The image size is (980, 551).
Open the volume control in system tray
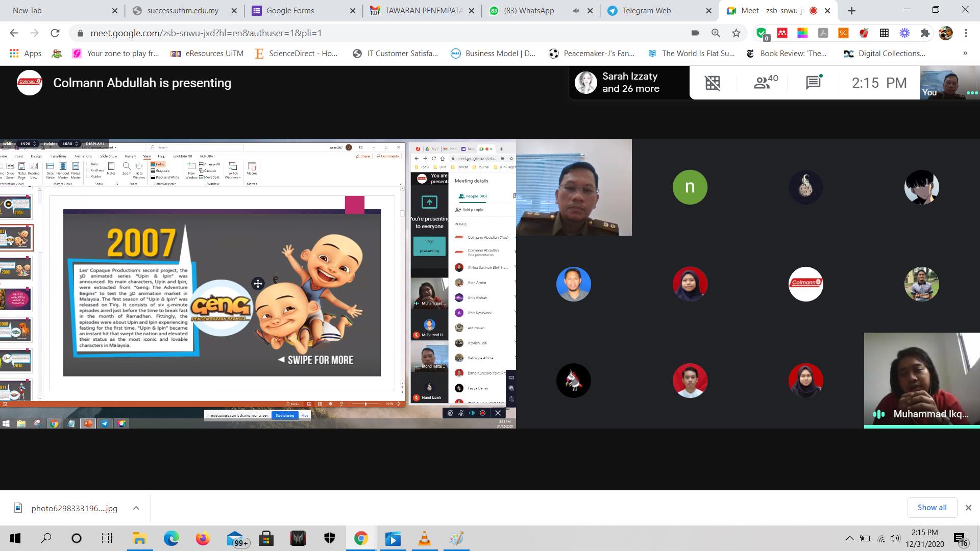[895, 539]
